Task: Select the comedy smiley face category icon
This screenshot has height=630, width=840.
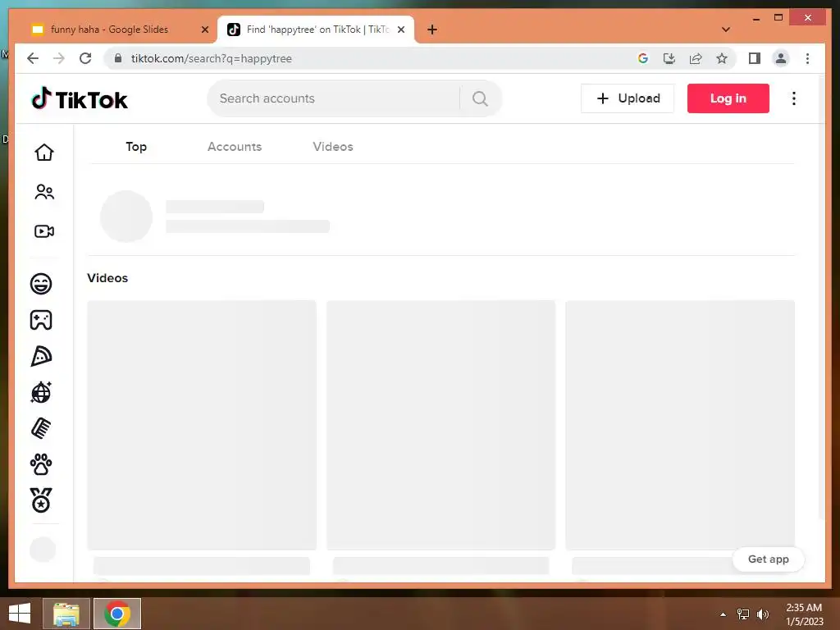Action: pos(41,283)
